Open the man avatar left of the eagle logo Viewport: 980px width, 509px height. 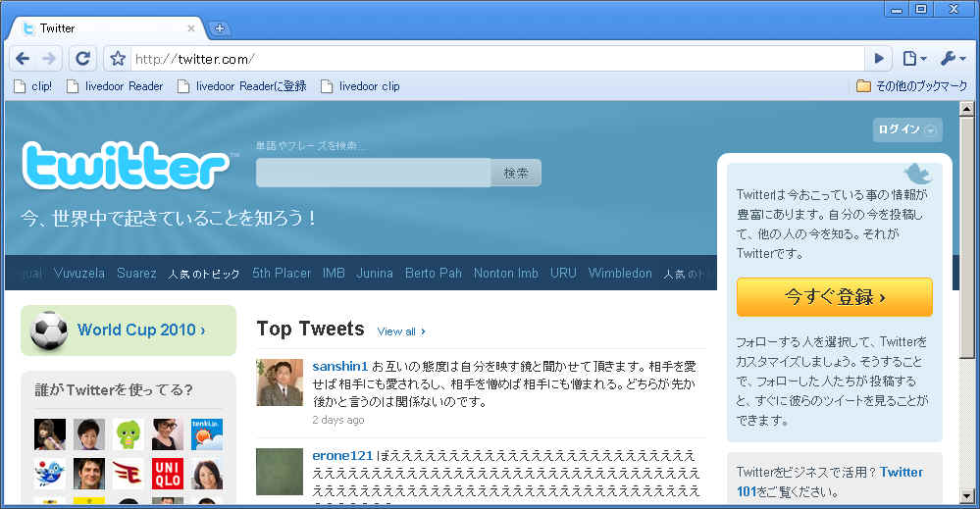(x=88, y=474)
